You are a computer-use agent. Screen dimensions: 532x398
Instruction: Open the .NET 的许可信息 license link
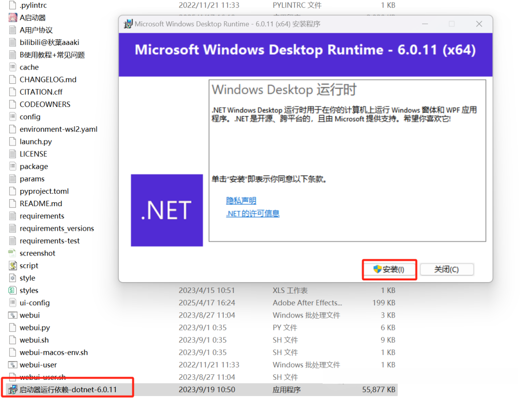[253, 214]
